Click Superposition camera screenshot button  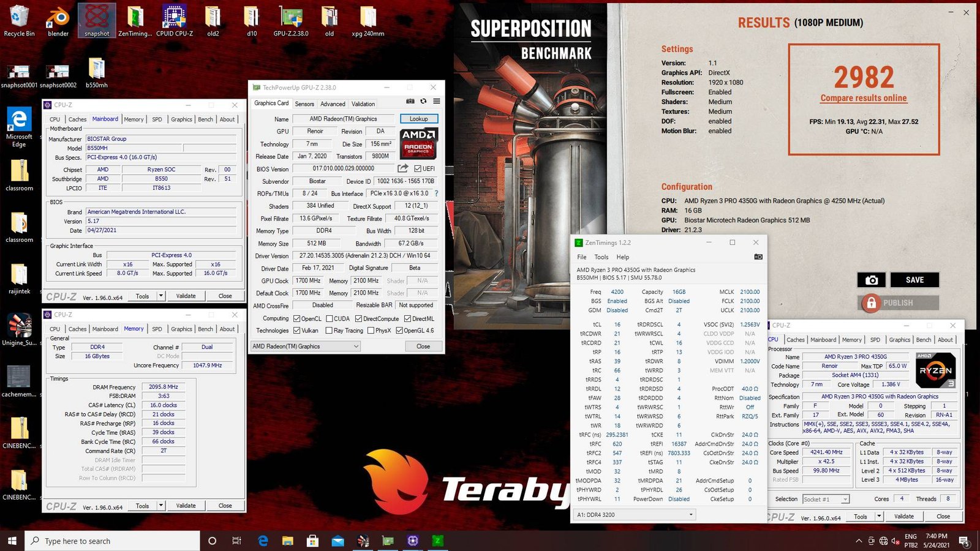872,280
